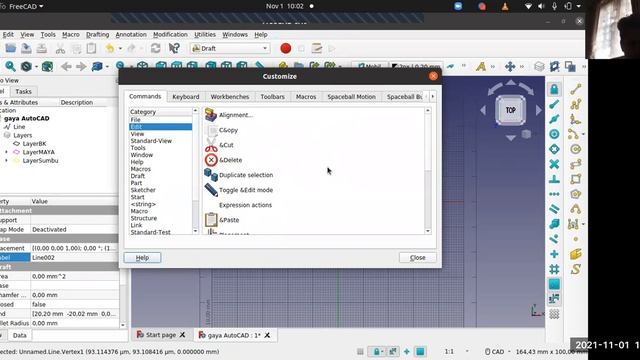Click the commands list vertical scrollbar

428,171
